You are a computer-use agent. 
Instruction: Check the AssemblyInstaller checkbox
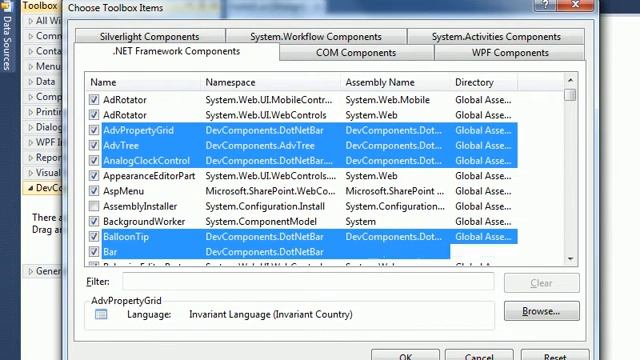[94, 206]
